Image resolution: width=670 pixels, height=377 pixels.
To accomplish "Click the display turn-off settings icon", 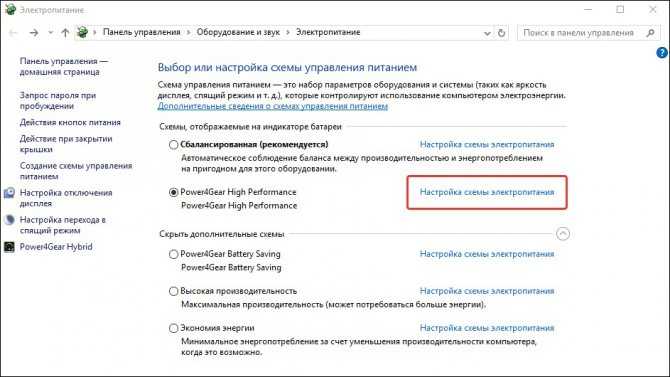I will click(9, 193).
